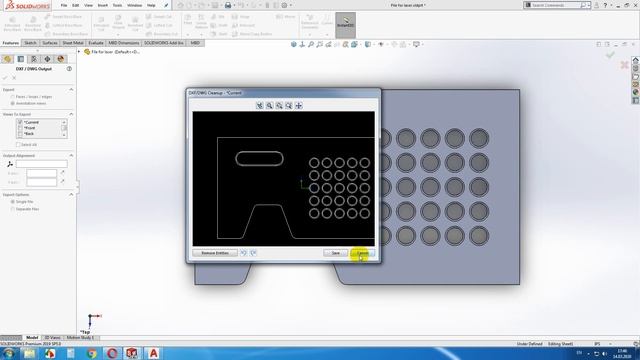
Task: Expand the flyout FeatureManager tree arrow
Action: 79,52
